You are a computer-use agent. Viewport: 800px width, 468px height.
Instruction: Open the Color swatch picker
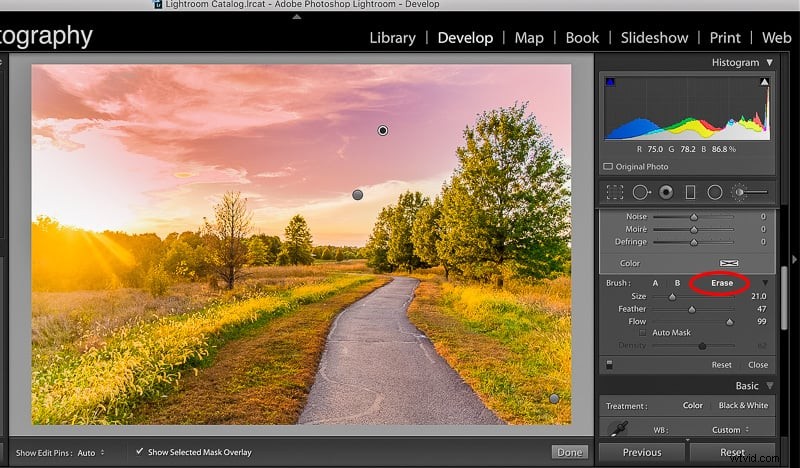(x=729, y=263)
